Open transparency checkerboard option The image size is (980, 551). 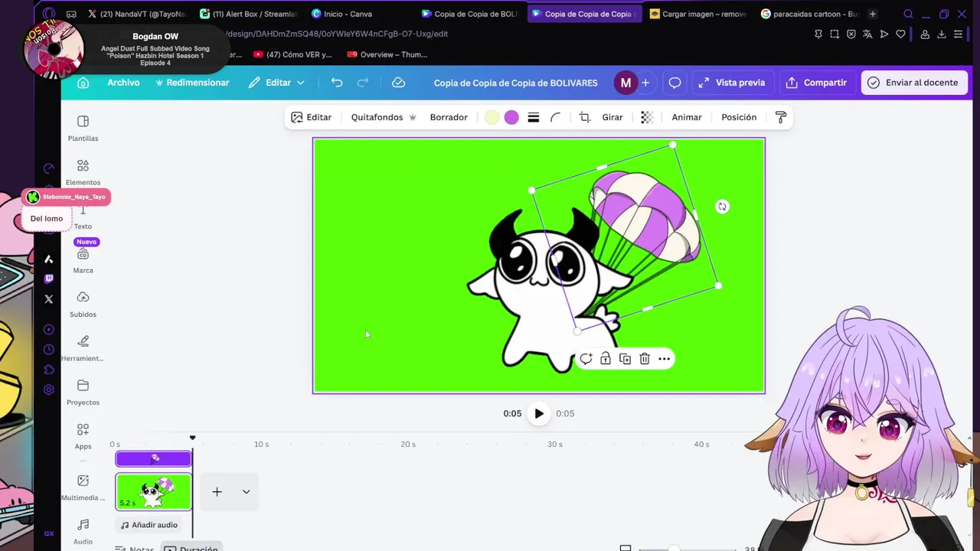tap(647, 117)
